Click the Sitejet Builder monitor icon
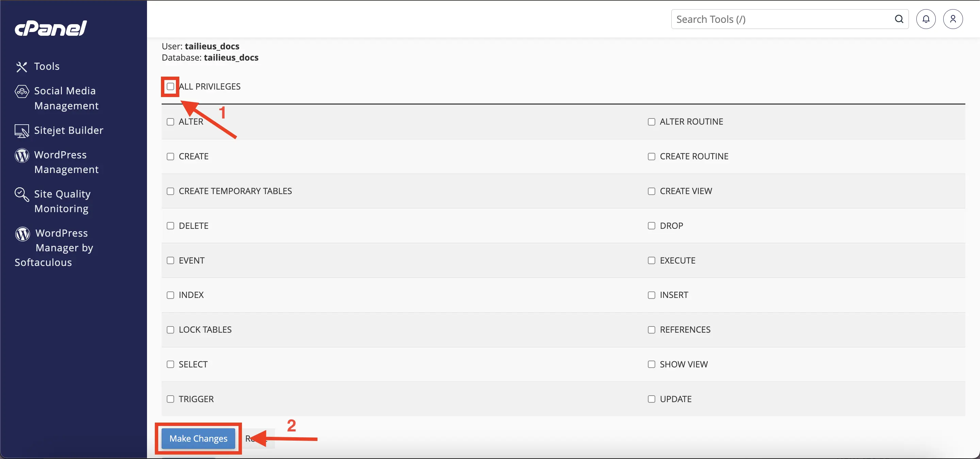This screenshot has width=980, height=459. pyautogui.click(x=22, y=131)
